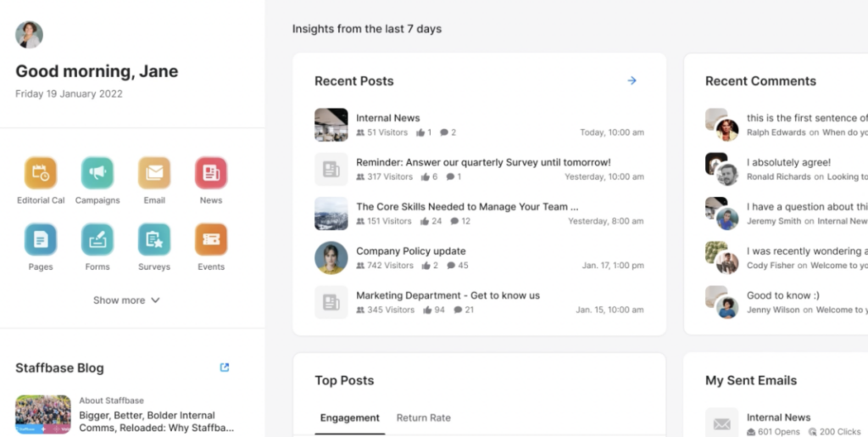Viewport: 868px width, 437px height.
Task: Open the Pages document icon
Action: (41, 240)
